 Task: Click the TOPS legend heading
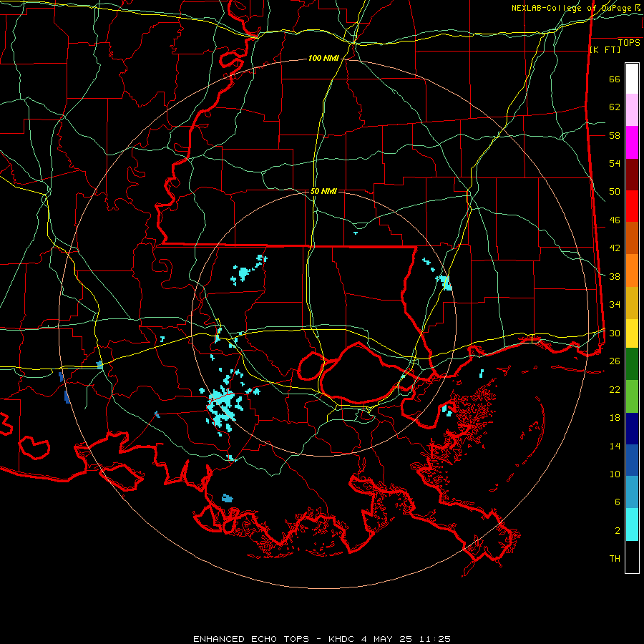point(629,42)
